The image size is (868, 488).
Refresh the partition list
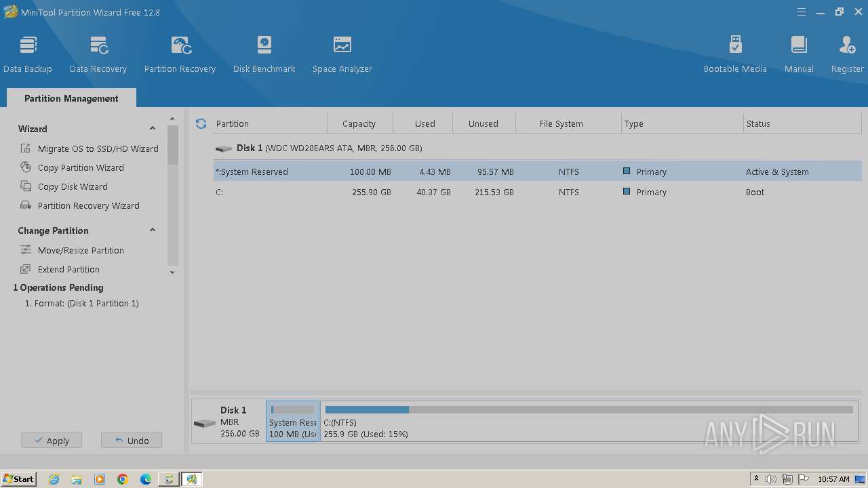pos(201,123)
